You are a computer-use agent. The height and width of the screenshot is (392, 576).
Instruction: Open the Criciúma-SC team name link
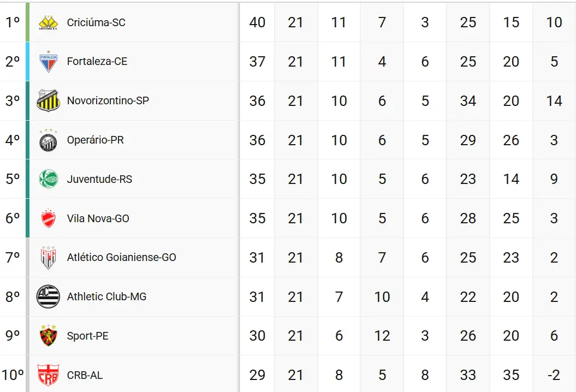pos(96,23)
